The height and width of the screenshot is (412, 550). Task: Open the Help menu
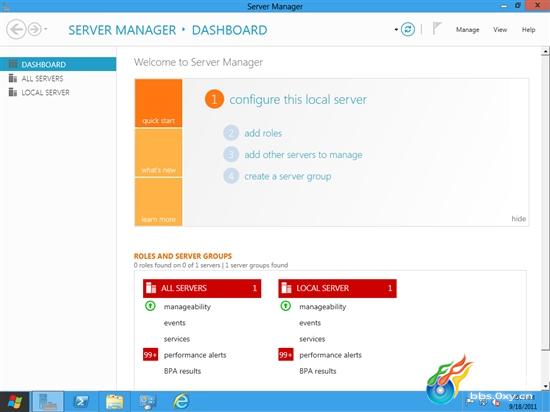click(528, 30)
